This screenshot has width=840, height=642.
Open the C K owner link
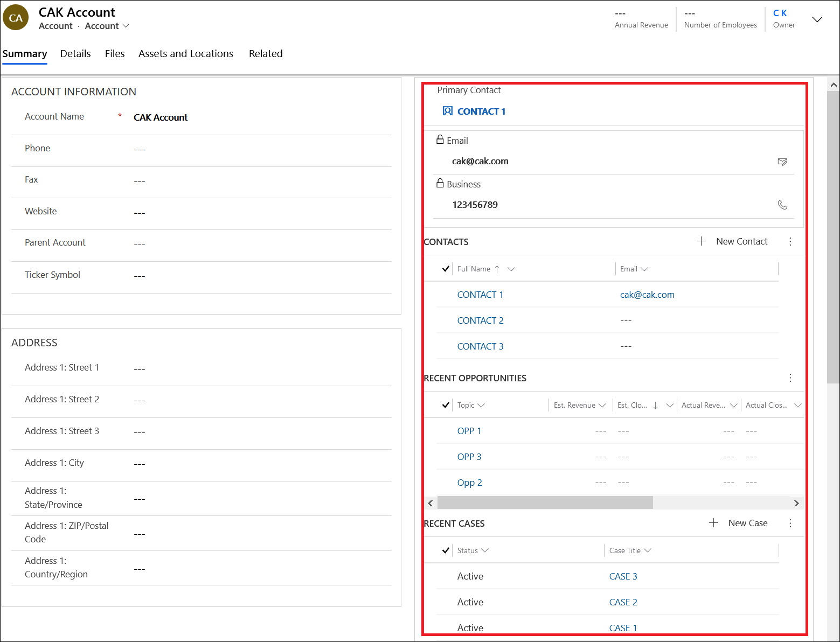(780, 13)
